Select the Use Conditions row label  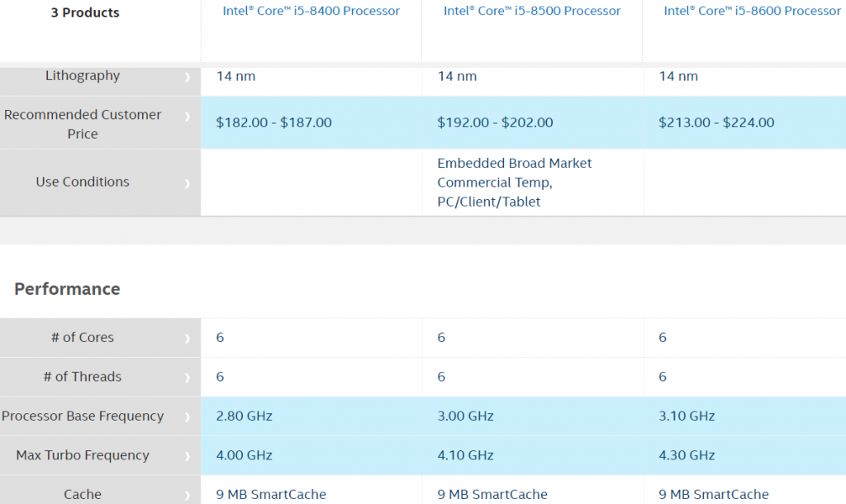tap(83, 182)
